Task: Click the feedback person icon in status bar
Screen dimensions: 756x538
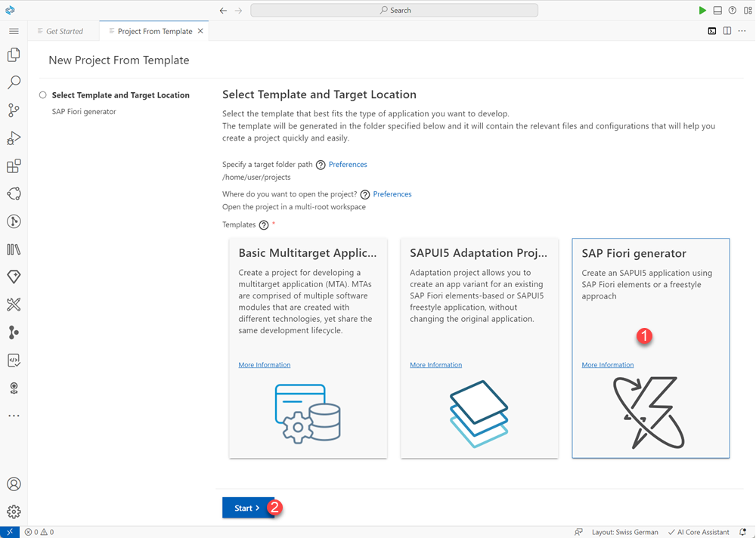Action: pos(578,532)
